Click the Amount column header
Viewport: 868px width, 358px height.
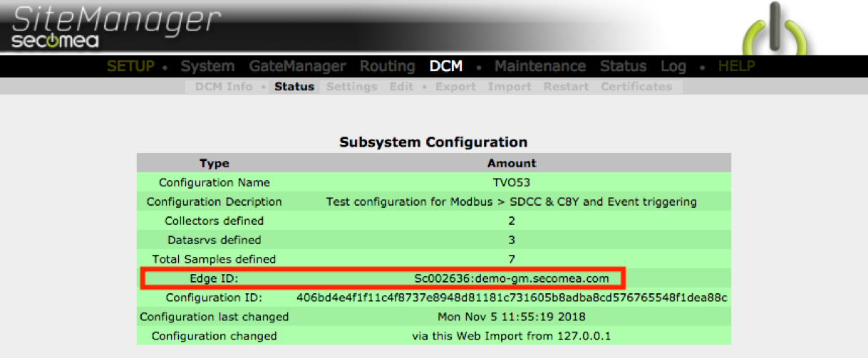pos(512,163)
